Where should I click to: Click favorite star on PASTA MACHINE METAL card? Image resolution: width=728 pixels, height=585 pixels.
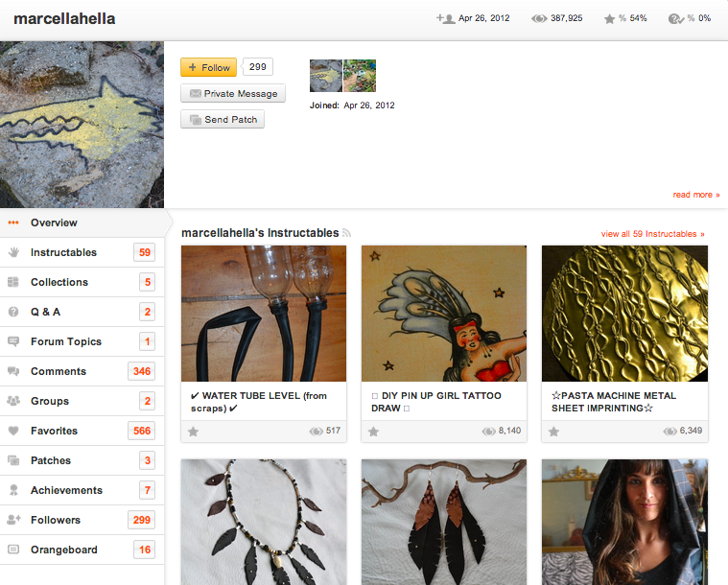pos(553,432)
